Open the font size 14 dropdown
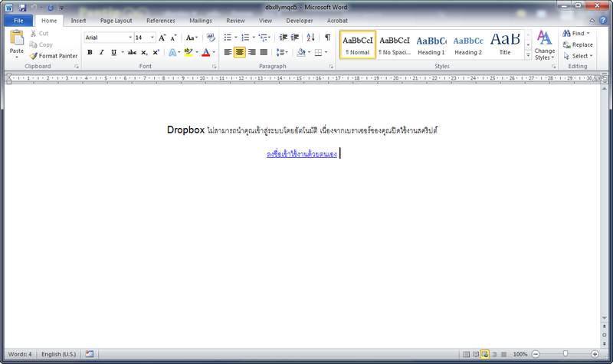 pos(152,38)
